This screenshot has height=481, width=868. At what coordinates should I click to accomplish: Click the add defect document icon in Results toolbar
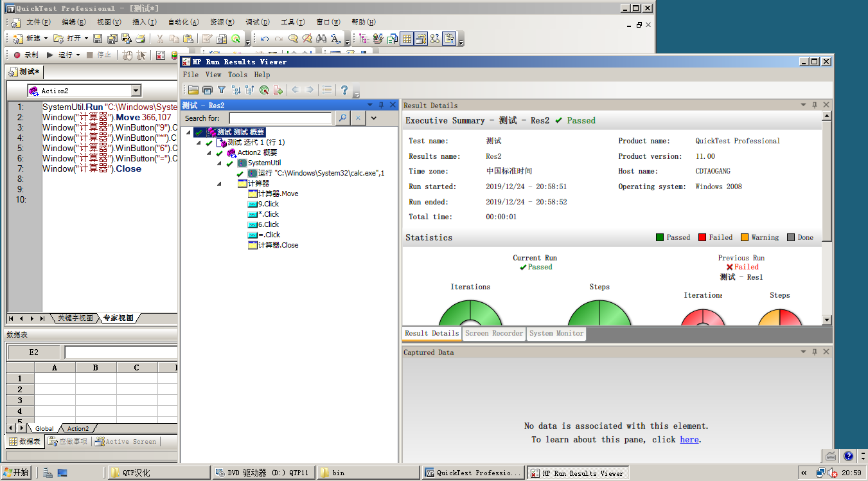click(x=278, y=90)
